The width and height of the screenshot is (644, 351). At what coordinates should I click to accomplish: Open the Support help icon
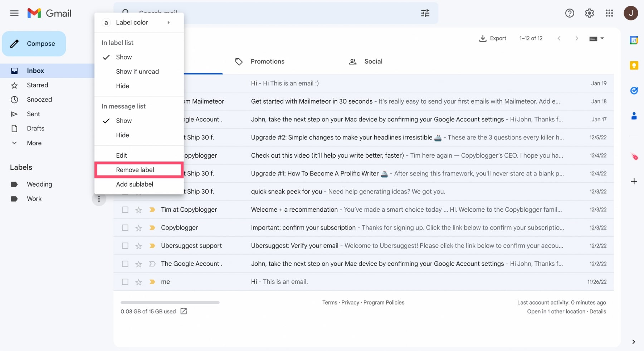pyautogui.click(x=570, y=13)
